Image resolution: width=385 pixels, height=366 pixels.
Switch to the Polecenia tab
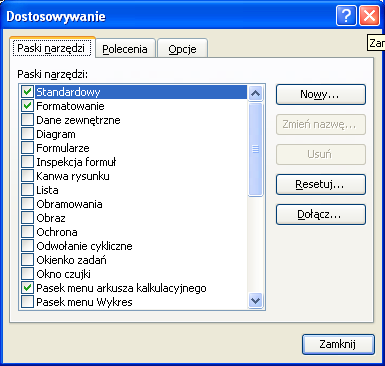tap(125, 49)
